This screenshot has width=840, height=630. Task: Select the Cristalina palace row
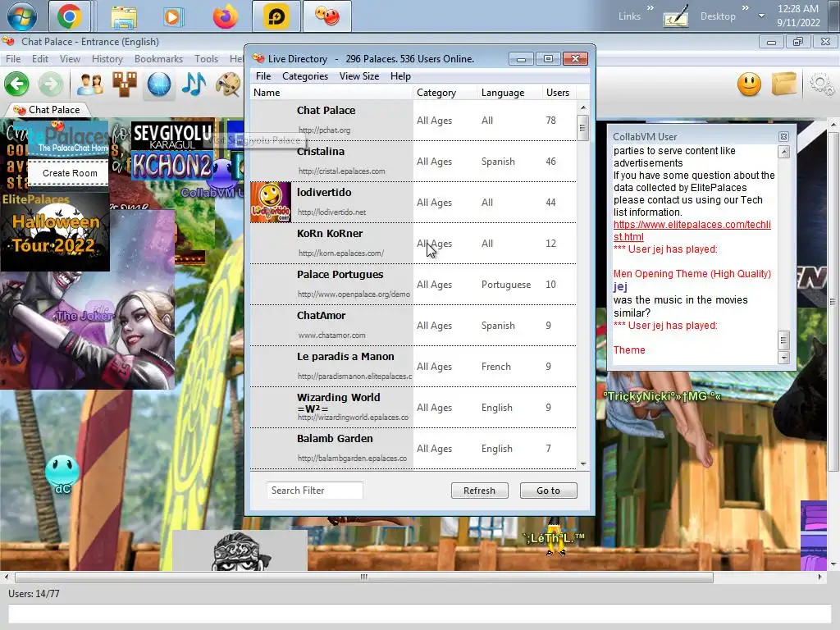413,162
